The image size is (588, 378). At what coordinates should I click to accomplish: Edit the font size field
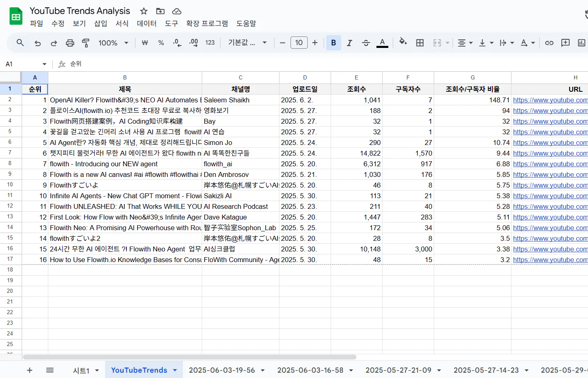(x=299, y=43)
